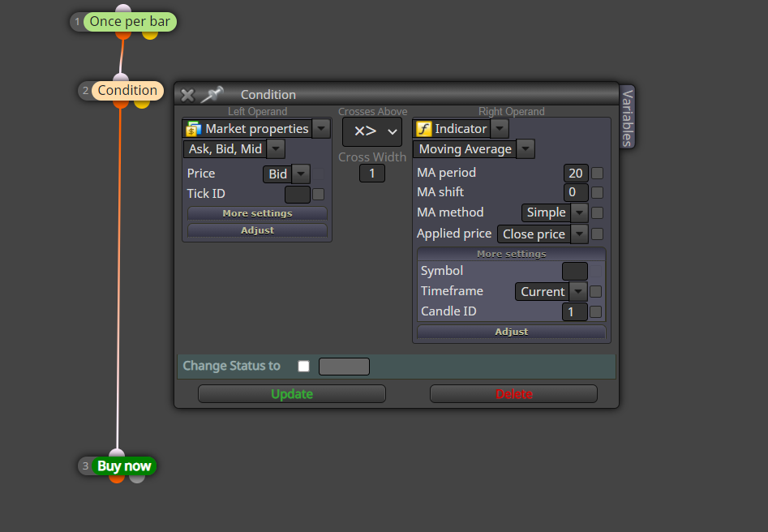Pin the Condition panel with the pushpin icon
Viewport: 768px width, 532px height.
(x=212, y=95)
